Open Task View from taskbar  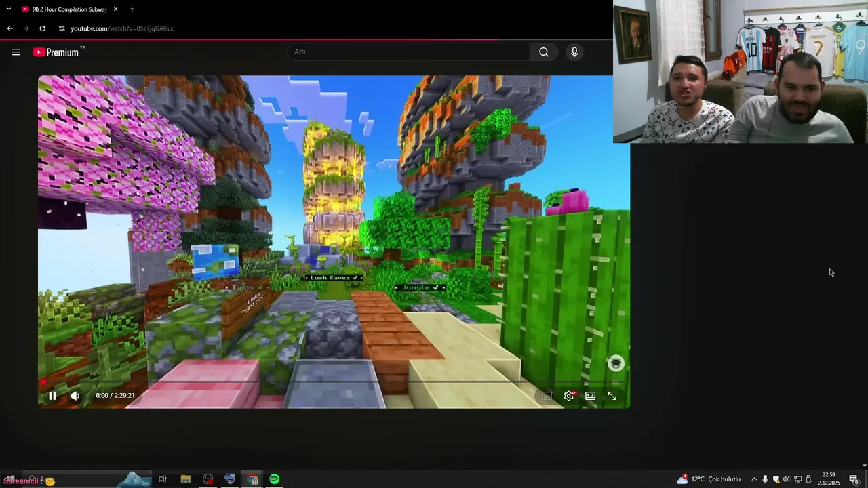163,479
